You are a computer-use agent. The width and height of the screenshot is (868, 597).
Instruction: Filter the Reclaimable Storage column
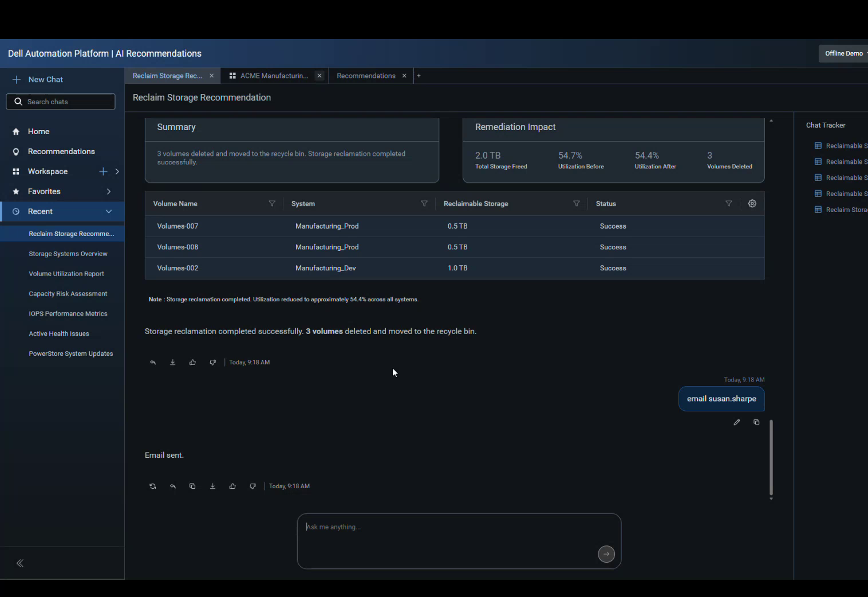(x=577, y=203)
